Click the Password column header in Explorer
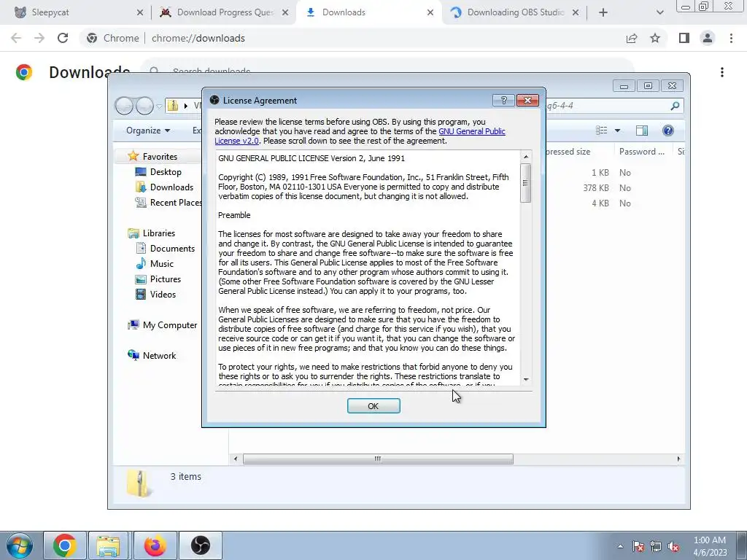Viewport: 747px width, 560px height. (642, 152)
